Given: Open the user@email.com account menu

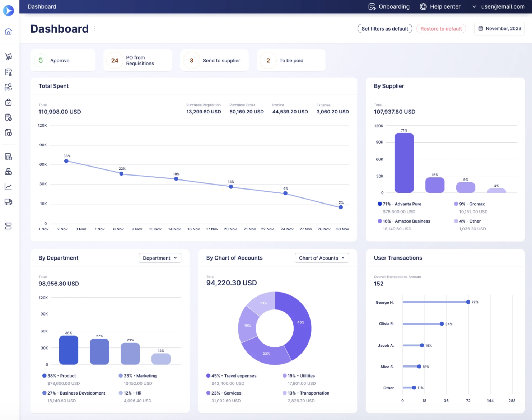Looking at the screenshot, I should (x=499, y=6).
